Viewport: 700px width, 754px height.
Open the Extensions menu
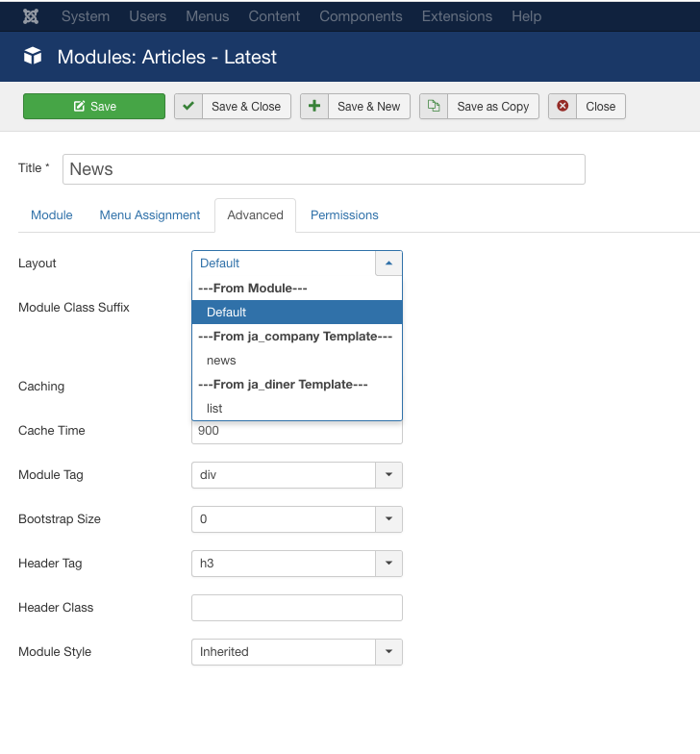point(457,16)
